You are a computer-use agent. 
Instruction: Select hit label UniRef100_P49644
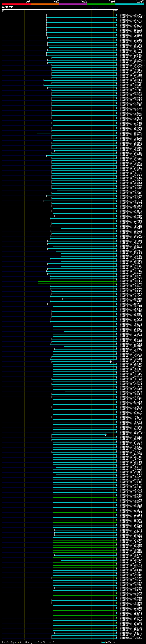click(x=131, y=294)
